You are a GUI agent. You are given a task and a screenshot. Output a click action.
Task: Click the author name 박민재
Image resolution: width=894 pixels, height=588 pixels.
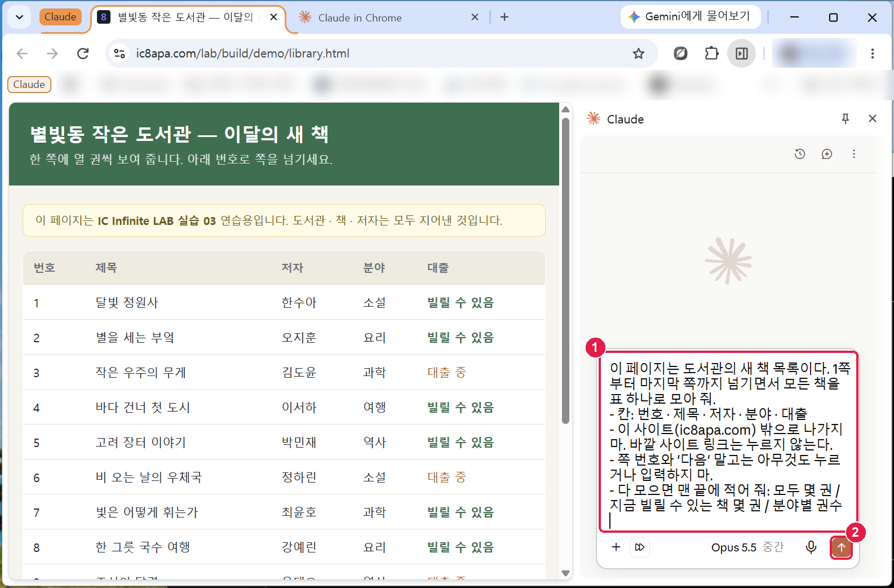click(x=299, y=443)
